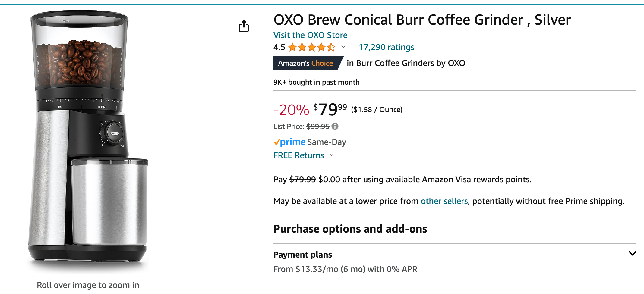Click the fifth half-filled star icon

tap(331, 47)
